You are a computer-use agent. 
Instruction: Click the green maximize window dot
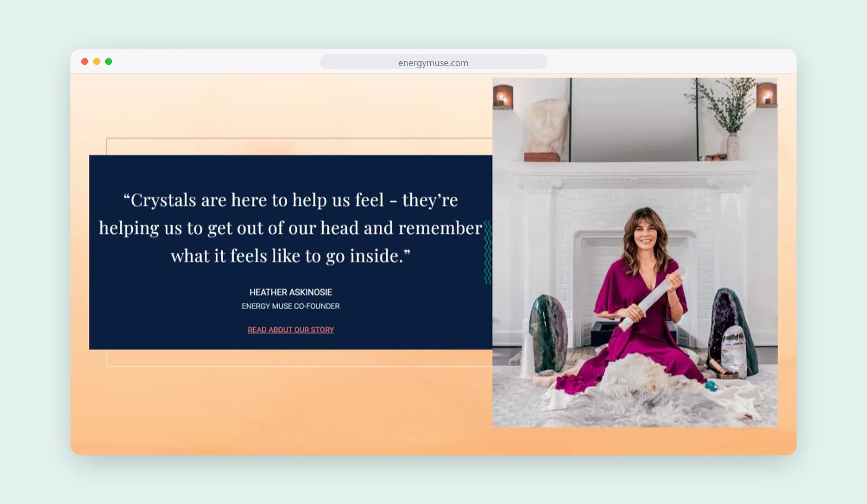pyautogui.click(x=108, y=61)
